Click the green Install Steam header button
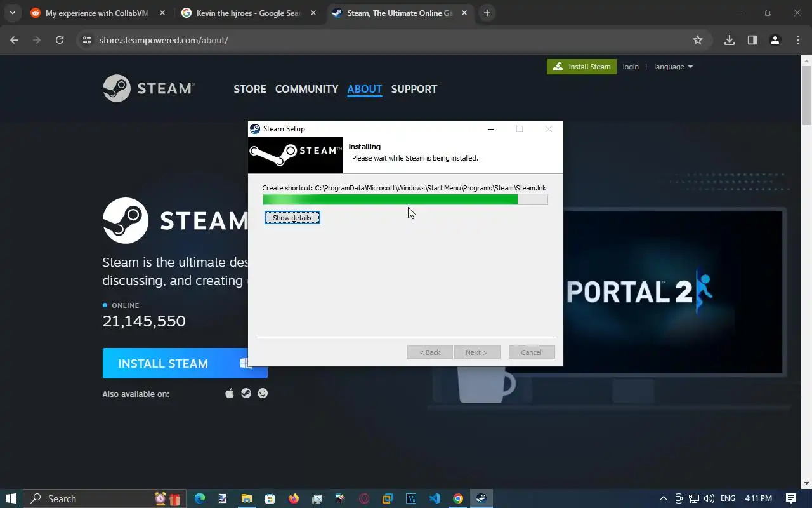 (x=582, y=67)
